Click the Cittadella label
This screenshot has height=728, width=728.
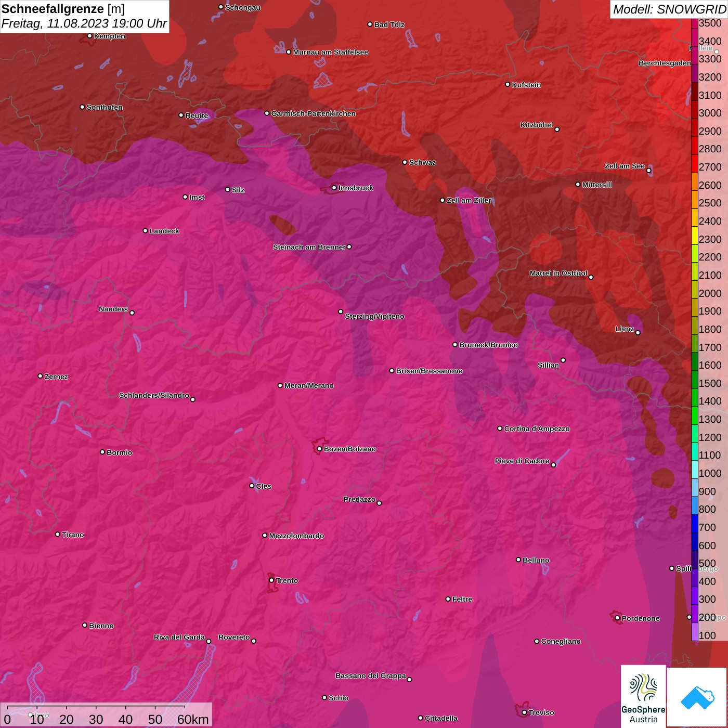441,718
